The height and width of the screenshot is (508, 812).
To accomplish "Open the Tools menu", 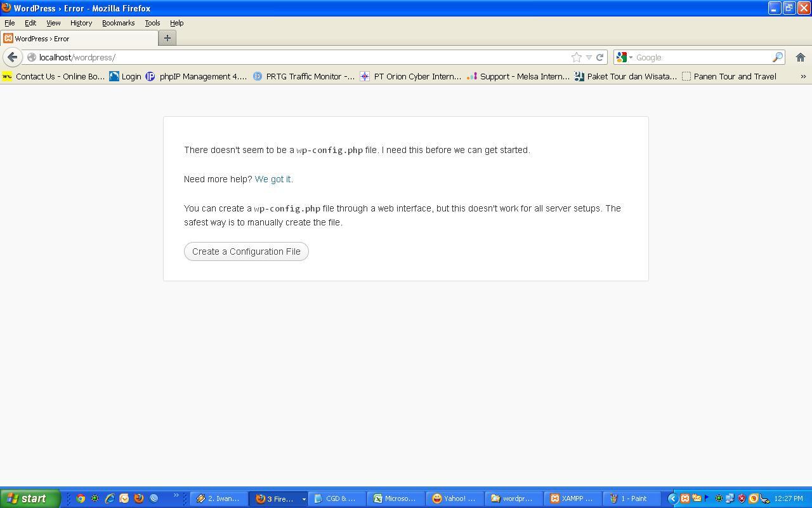I will [x=152, y=23].
